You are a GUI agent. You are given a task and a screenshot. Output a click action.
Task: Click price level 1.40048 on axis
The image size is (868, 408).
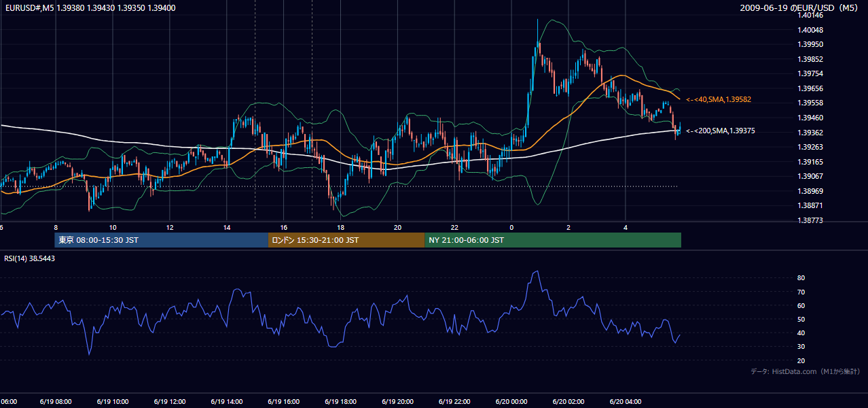[x=811, y=30]
